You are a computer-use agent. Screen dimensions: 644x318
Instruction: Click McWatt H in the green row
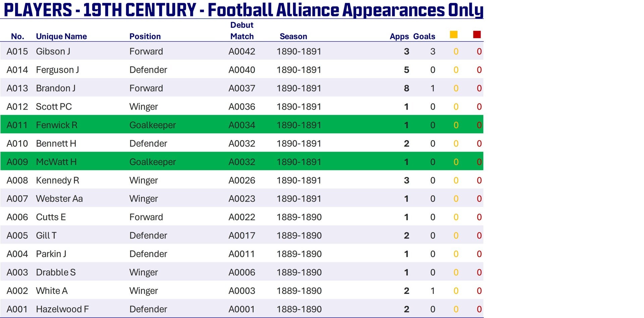(x=56, y=162)
